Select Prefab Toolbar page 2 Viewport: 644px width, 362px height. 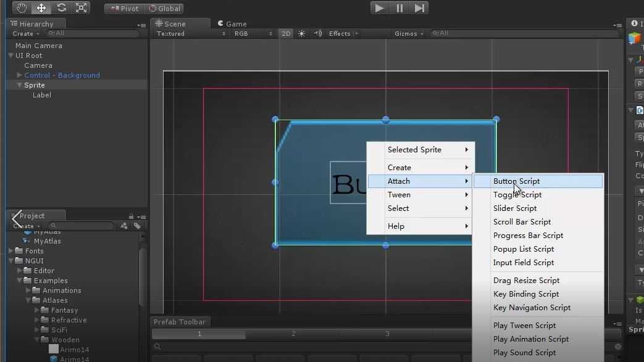293,334
